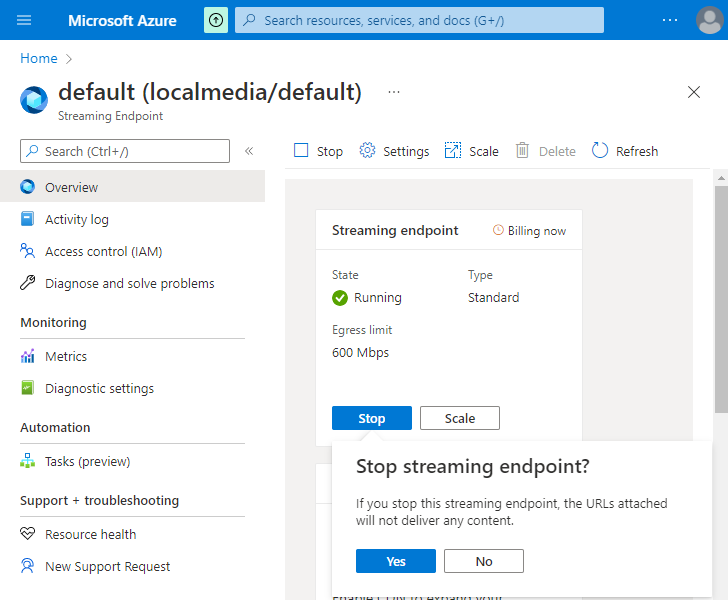Click the Streaming endpoint card heading

[x=395, y=230]
